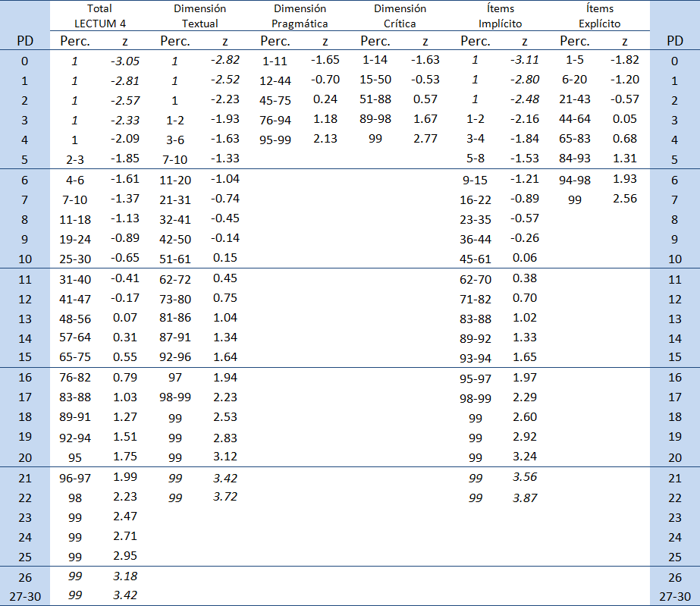Select the percentile 1-14 cell
The image size is (700, 606).
pyautogui.click(x=375, y=60)
